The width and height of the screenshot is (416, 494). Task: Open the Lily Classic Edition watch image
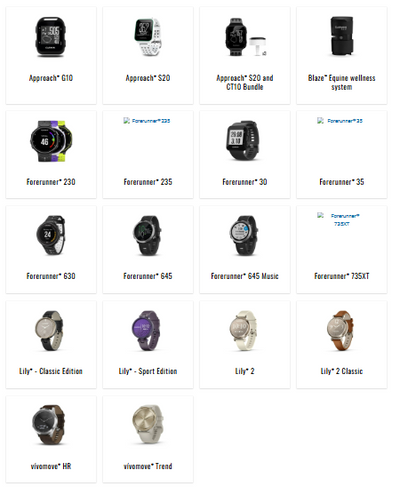pyautogui.click(x=49, y=331)
